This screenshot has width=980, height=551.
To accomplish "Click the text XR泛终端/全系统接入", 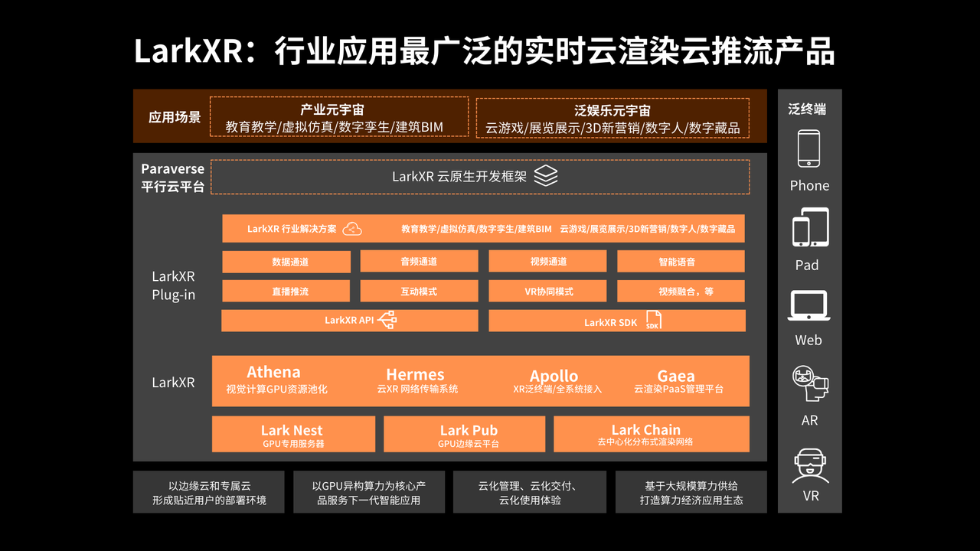I will pos(557,390).
